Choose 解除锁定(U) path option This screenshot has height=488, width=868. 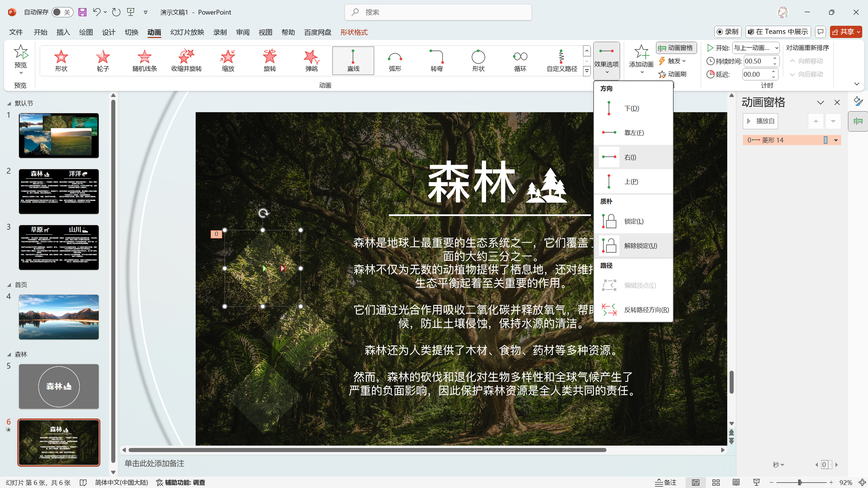point(633,246)
